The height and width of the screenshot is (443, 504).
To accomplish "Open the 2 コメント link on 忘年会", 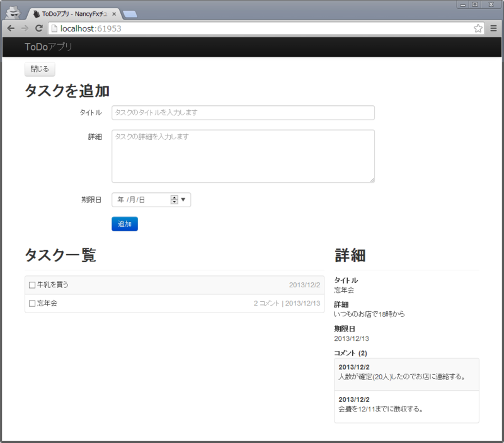I will point(266,302).
